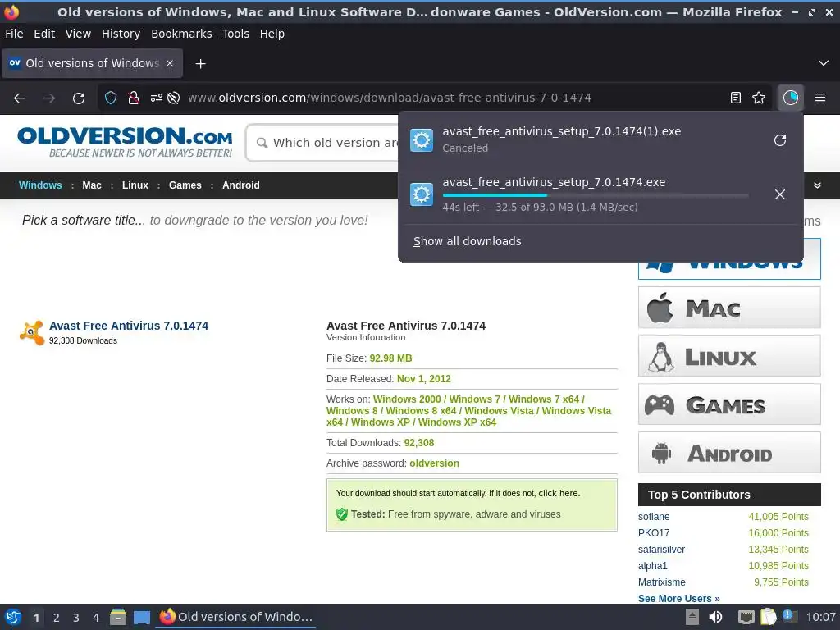840x630 pixels.
Task: Toggle reader view icon
Action: (x=736, y=98)
